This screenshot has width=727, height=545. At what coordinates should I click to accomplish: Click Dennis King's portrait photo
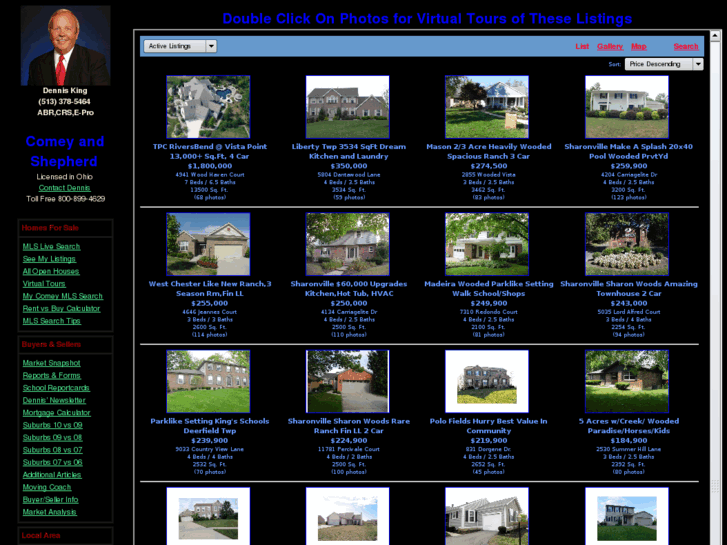65,45
